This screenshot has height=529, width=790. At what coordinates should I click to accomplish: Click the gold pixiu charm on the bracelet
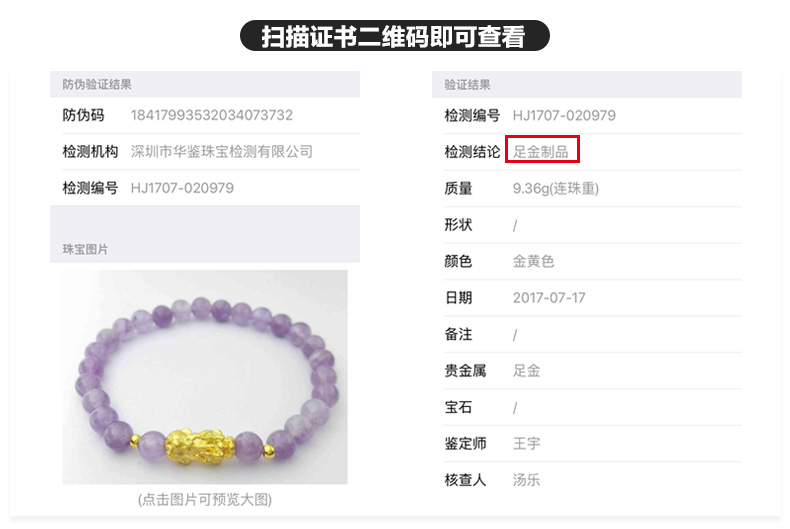(x=200, y=445)
